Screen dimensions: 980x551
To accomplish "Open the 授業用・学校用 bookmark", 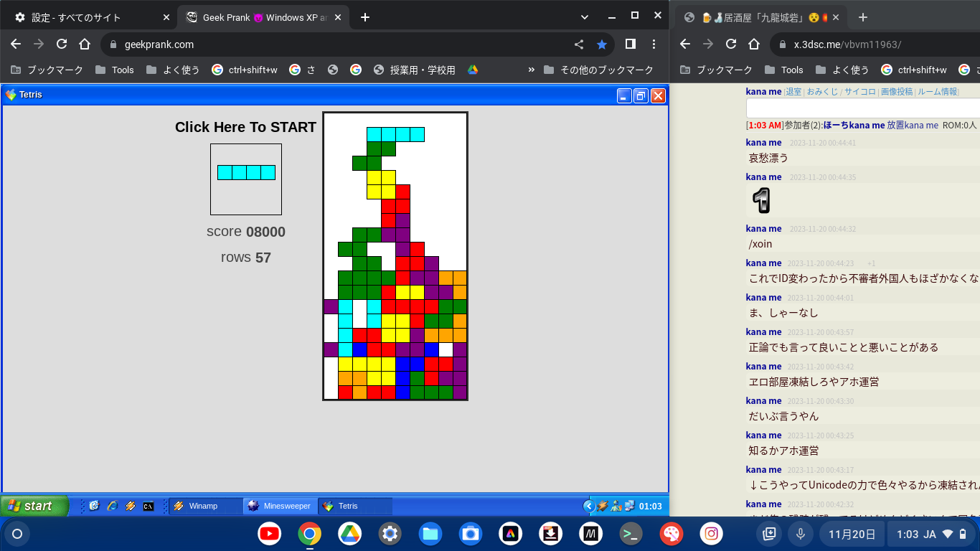I will point(415,70).
